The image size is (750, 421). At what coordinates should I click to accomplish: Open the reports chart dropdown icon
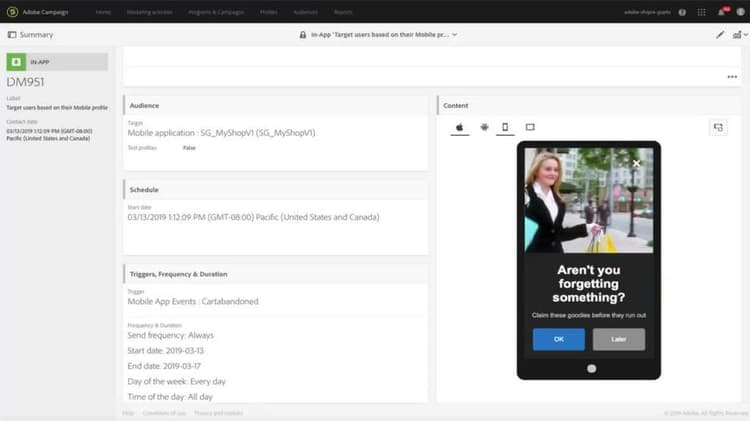click(740, 34)
